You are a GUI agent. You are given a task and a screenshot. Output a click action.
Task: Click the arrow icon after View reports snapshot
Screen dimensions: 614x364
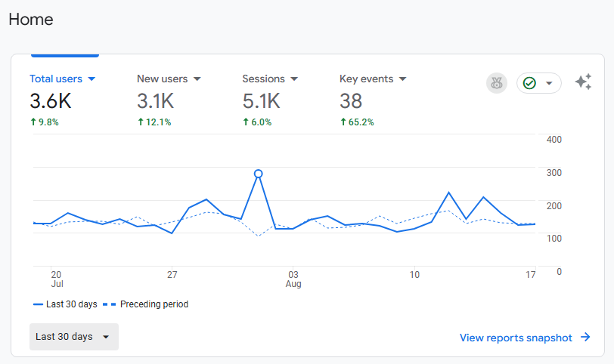pyautogui.click(x=585, y=338)
